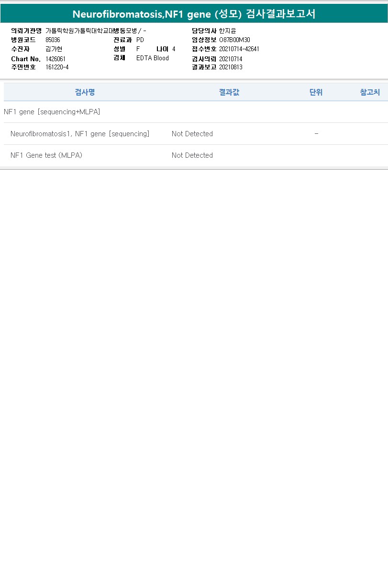Click the clinical info value O87B00M30
This screenshot has height=588, width=388.
(234, 40)
